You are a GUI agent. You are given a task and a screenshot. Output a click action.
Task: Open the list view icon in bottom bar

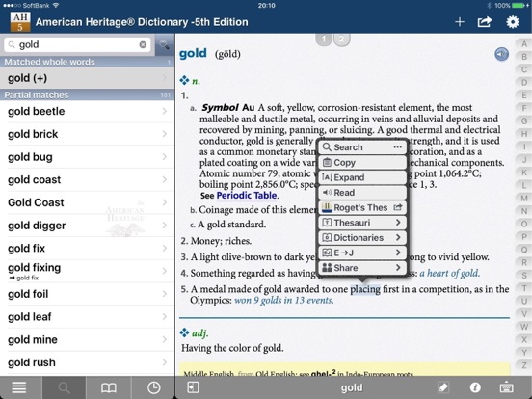click(19, 387)
